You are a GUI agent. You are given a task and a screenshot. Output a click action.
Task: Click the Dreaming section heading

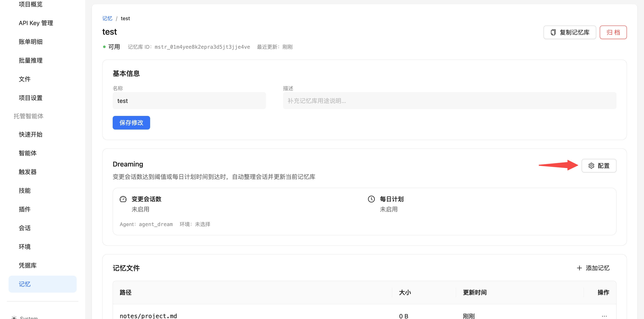coord(128,164)
